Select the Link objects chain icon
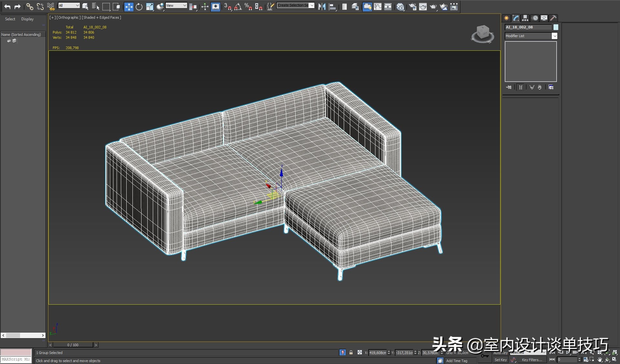Viewport: 620px width, 364px height. click(29, 7)
